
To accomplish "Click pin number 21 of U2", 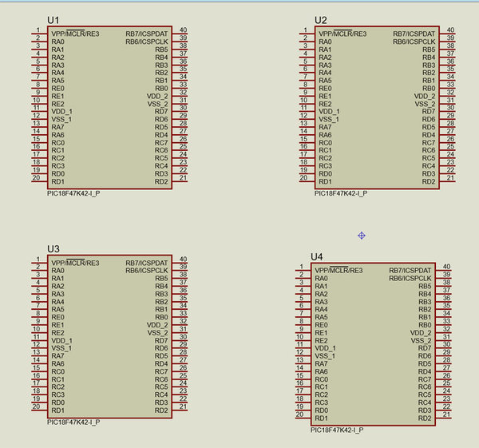I will 450,177.
